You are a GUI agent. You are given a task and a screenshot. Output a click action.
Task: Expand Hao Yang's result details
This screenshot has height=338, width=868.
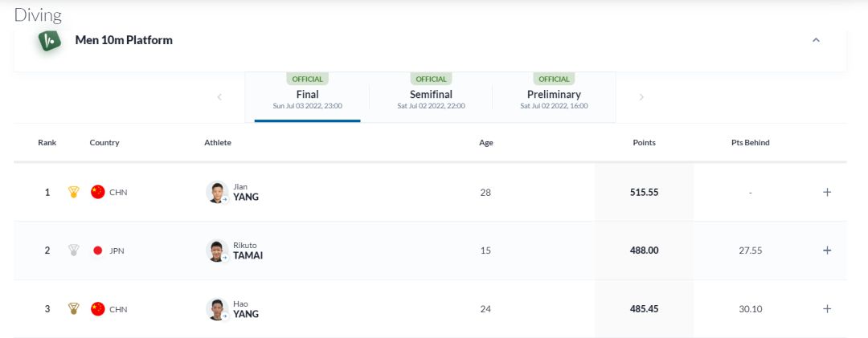click(827, 309)
